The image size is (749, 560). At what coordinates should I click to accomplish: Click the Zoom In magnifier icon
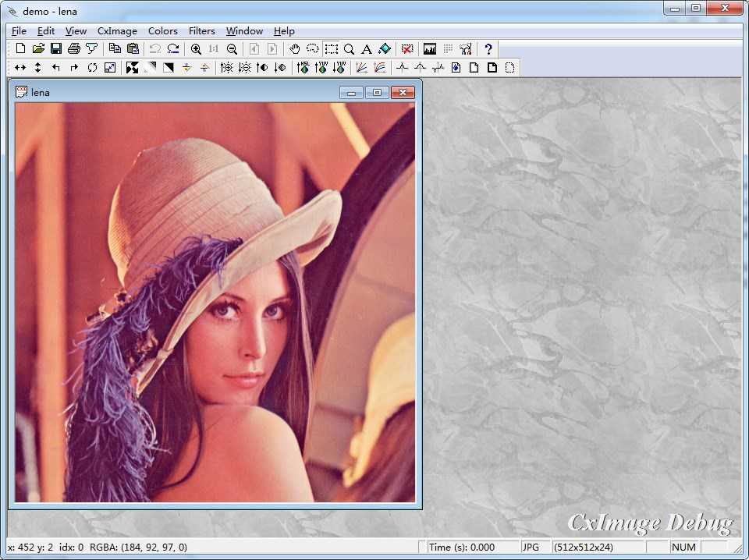tap(196, 49)
